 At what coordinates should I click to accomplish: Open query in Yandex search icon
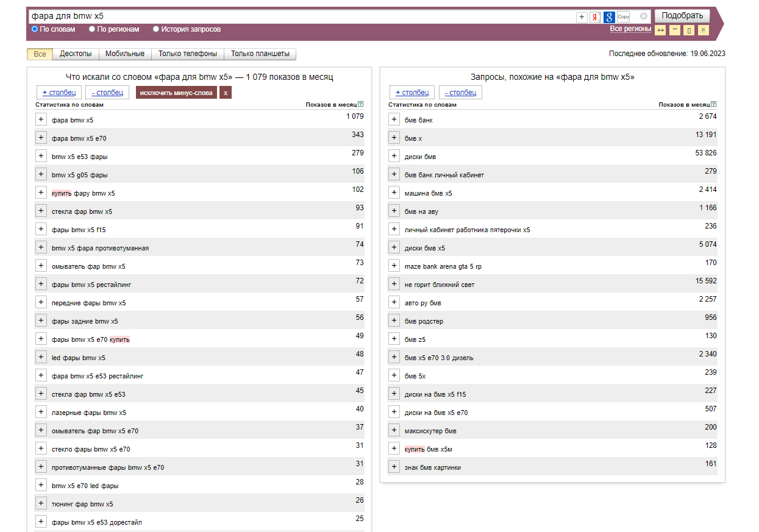(x=595, y=17)
